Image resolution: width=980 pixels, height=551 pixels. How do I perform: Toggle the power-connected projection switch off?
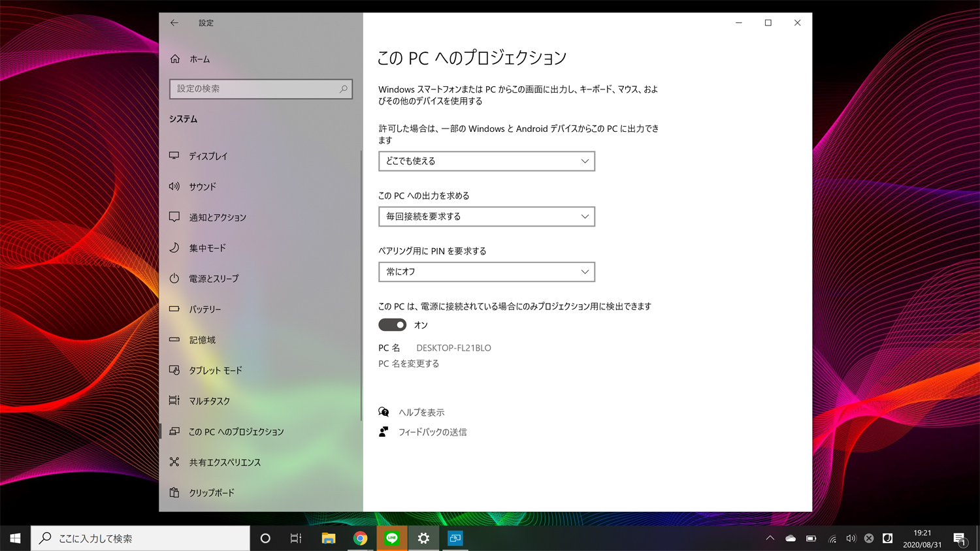392,325
